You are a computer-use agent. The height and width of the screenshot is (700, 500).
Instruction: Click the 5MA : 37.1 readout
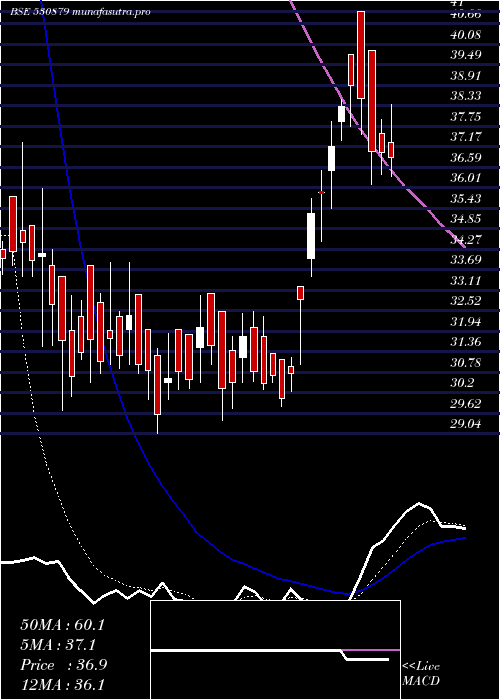(59, 645)
